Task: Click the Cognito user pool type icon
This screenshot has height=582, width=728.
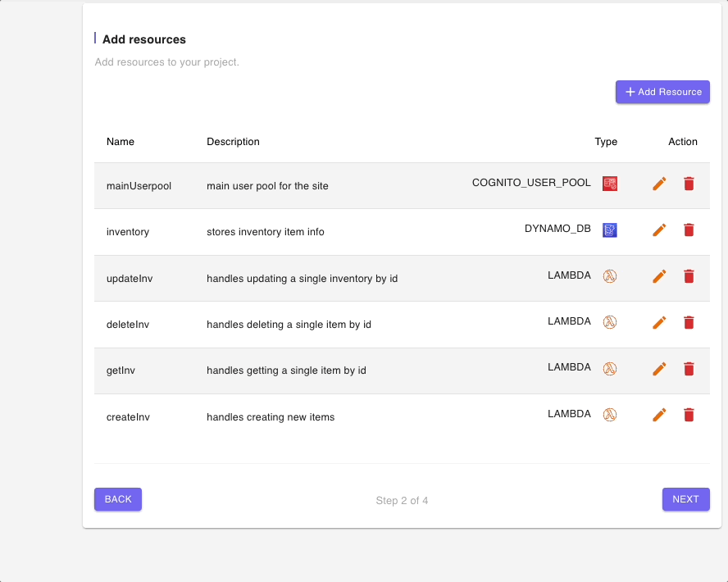Action: pos(610,184)
